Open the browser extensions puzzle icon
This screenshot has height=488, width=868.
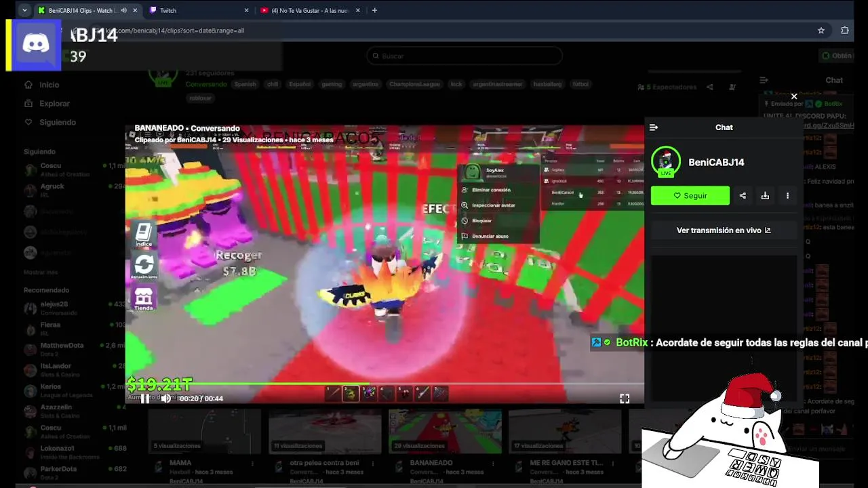coord(844,30)
